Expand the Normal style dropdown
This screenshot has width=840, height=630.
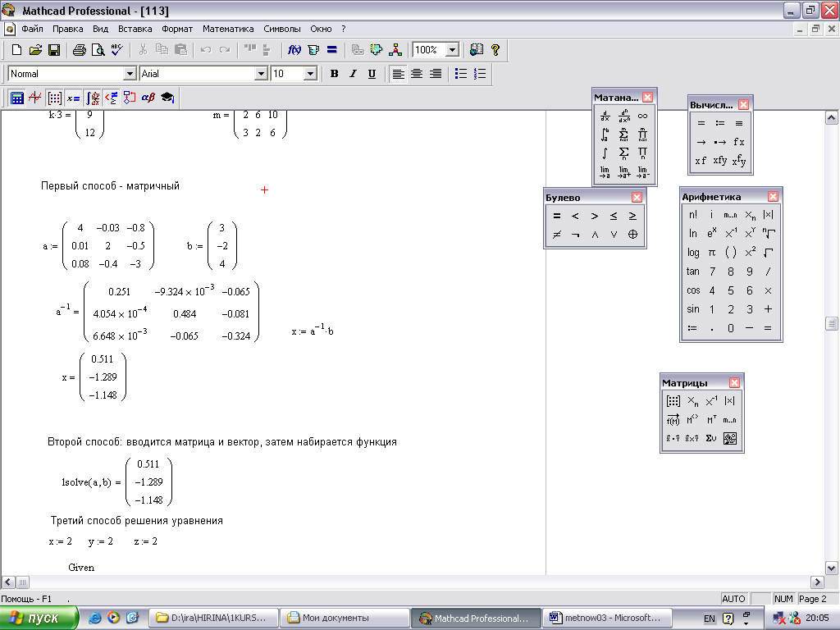coord(130,74)
